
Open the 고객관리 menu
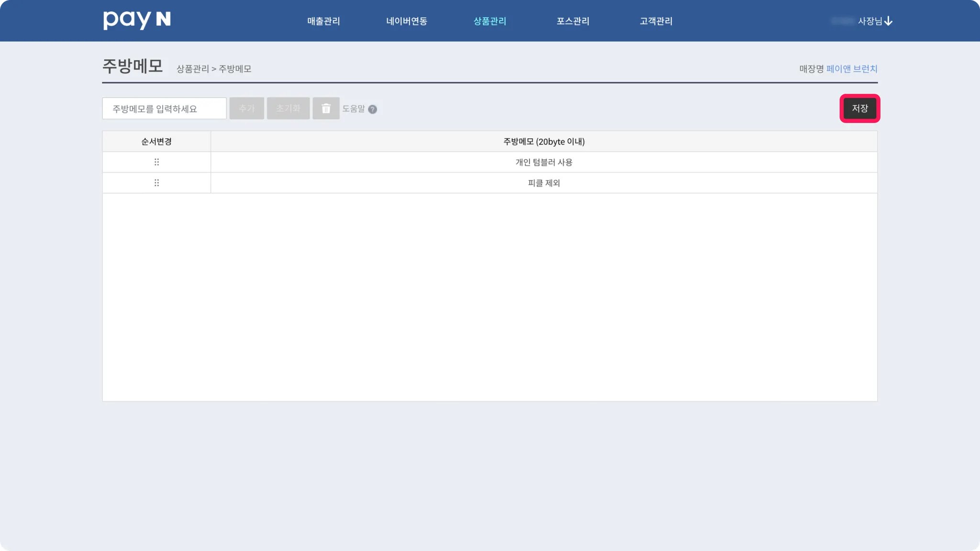656,21
